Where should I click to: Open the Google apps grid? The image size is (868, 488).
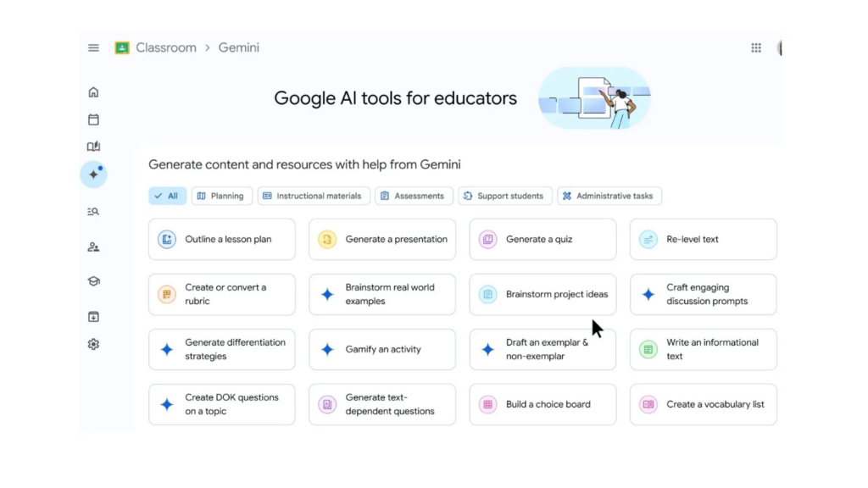(756, 48)
